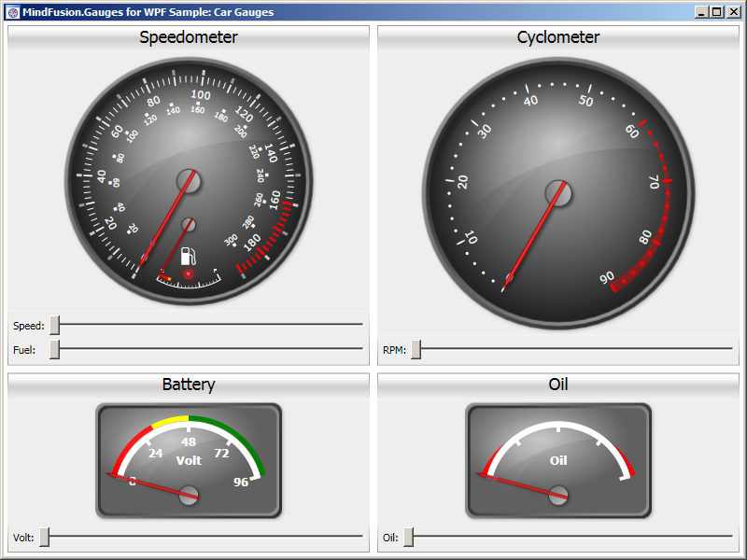Click the oil gauge needle hub

pos(558,496)
